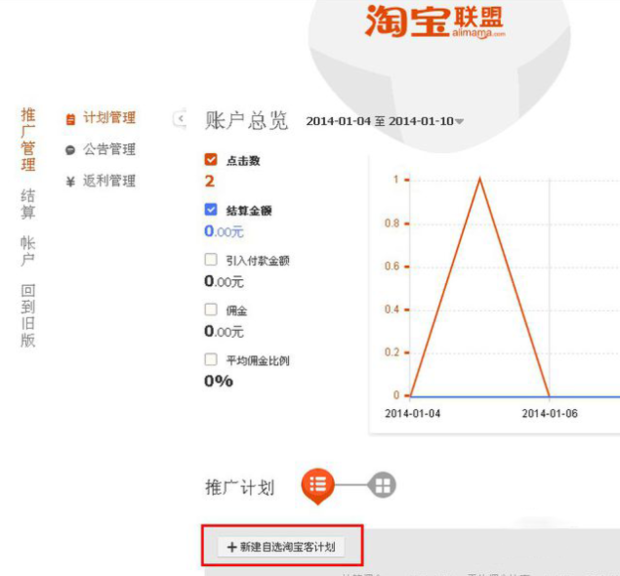Open 返利管理 rebate management menu item
This screenshot has height=576, width=620.
[109, 181]
